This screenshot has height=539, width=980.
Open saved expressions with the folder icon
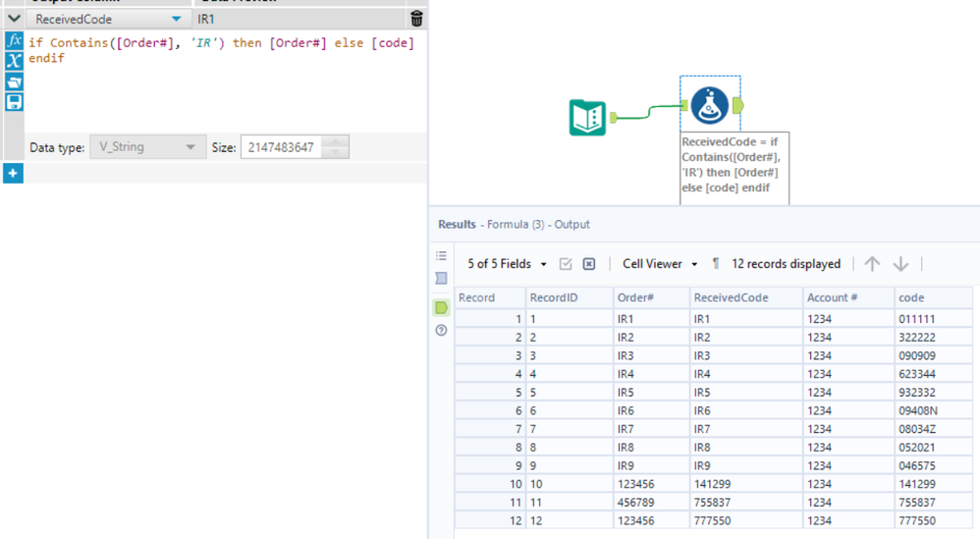coord(14,81)
